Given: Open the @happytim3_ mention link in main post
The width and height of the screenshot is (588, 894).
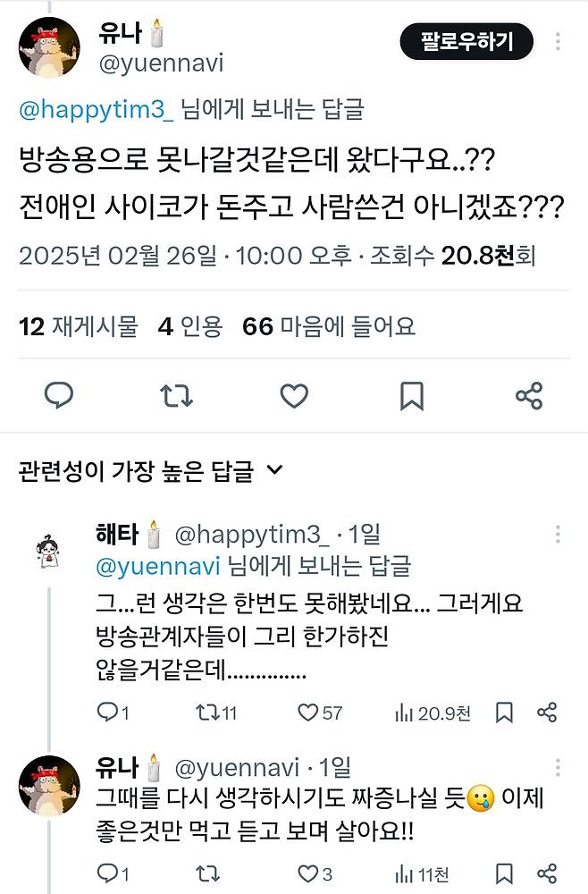Looking at the screenshot, I should pyautogui.click(x=97, y=109).
